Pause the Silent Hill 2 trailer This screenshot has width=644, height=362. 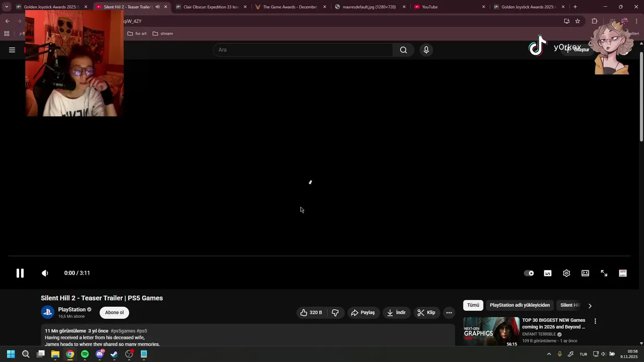tap(20, 273)
